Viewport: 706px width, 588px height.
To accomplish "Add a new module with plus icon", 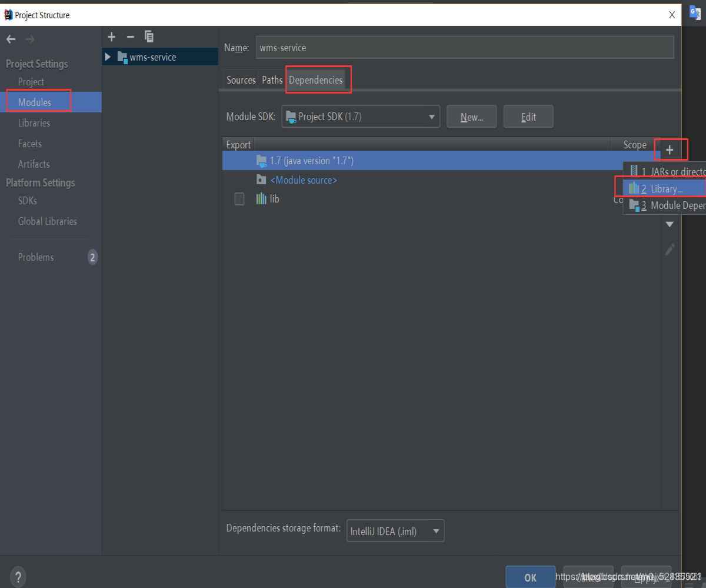I will click(x=112, y=37).
